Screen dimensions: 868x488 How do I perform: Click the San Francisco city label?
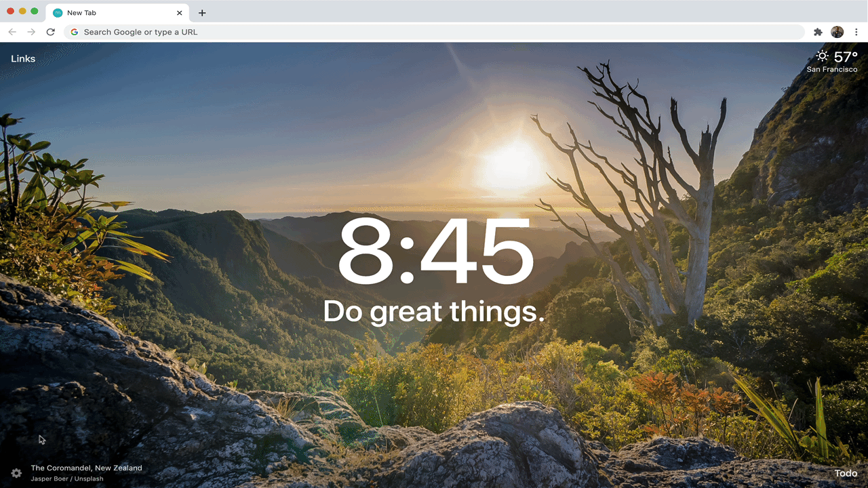click(x=832, y=69)
